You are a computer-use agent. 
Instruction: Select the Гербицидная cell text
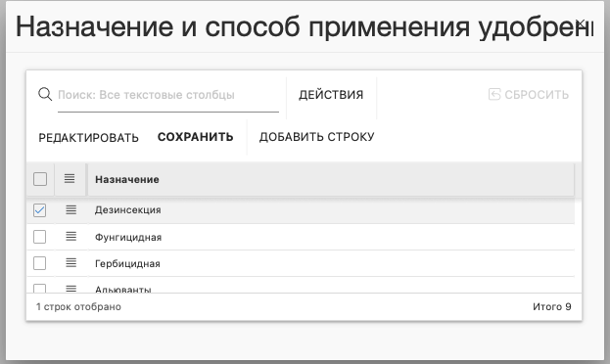click(127, 263)
